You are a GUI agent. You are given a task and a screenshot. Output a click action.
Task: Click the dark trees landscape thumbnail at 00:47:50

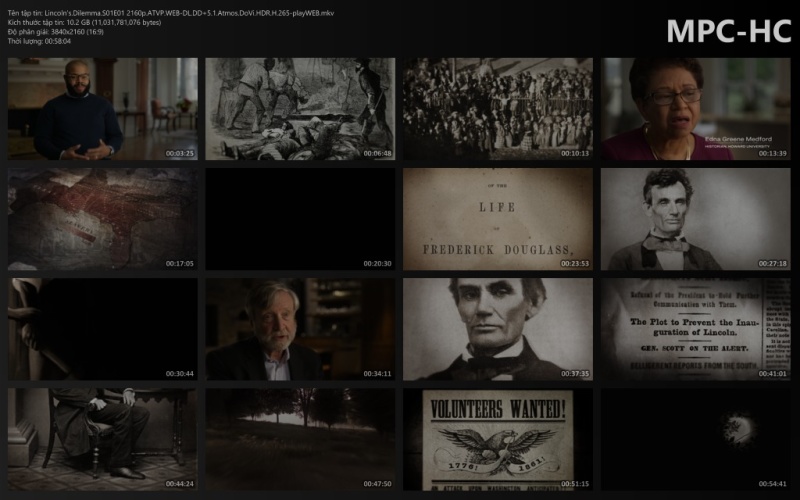coord(300,439)
